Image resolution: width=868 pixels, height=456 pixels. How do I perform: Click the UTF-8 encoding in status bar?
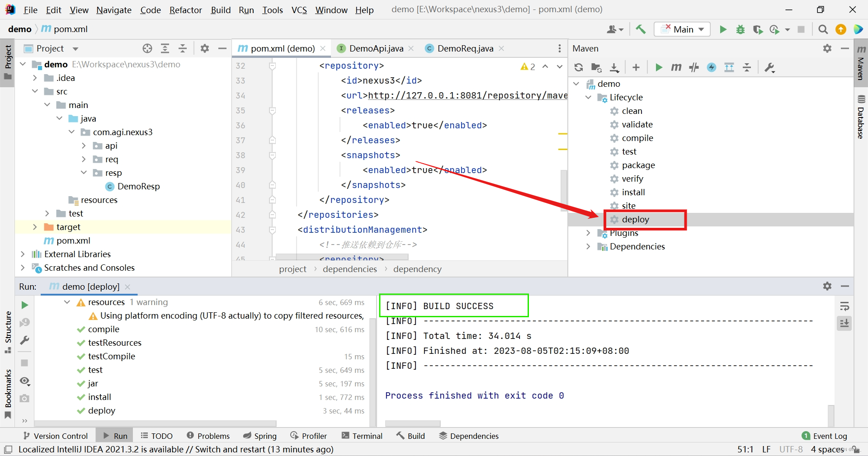pos(791,449)
